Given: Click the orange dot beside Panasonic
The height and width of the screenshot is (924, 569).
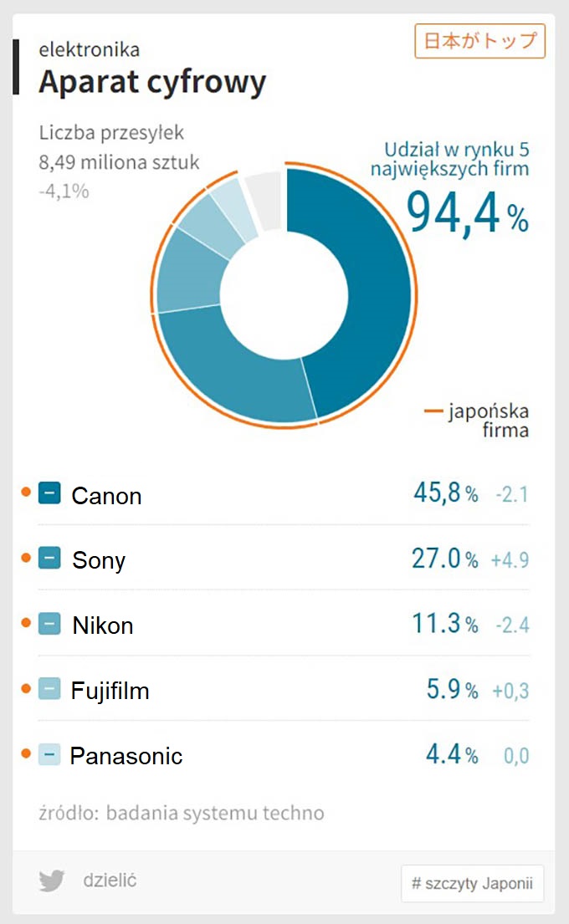Looking at the screenshot, I should 25,753.
